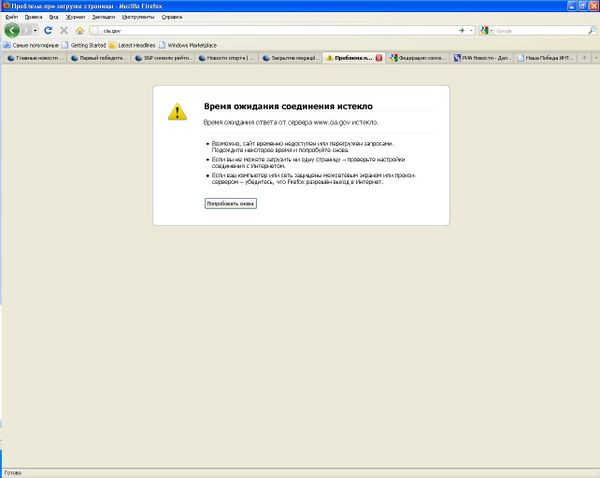
Task: Close the Проблема п... tab with red X
Action: (x=379, y=58)
